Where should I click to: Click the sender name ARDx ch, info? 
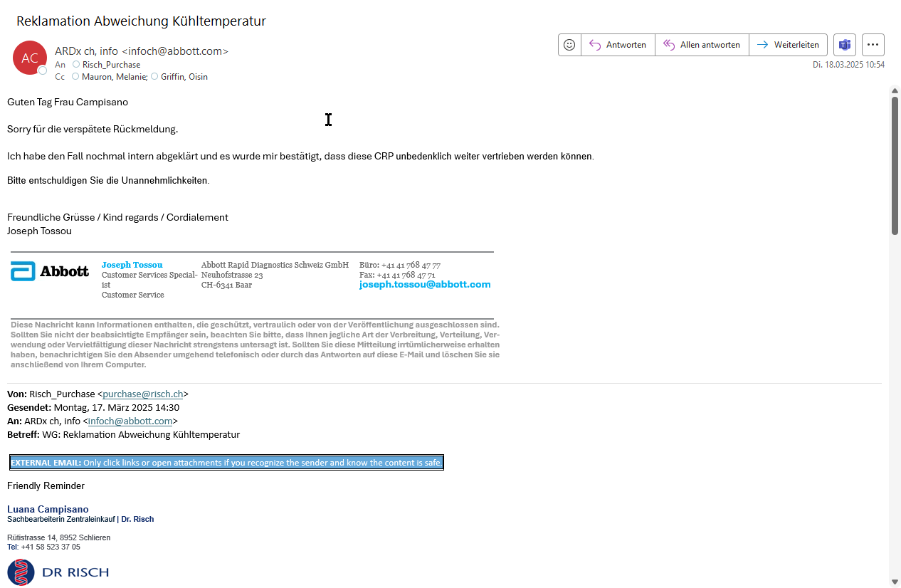tap(86, 51)
